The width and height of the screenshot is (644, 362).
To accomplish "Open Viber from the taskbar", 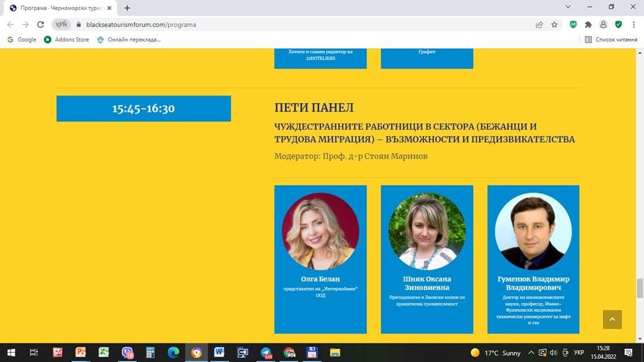I will point(127,353).
